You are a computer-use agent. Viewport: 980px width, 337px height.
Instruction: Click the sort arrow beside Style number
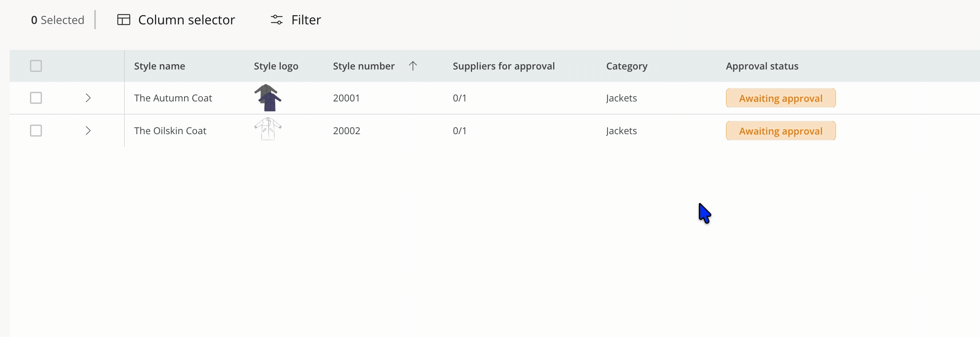(x=413, y=66)
